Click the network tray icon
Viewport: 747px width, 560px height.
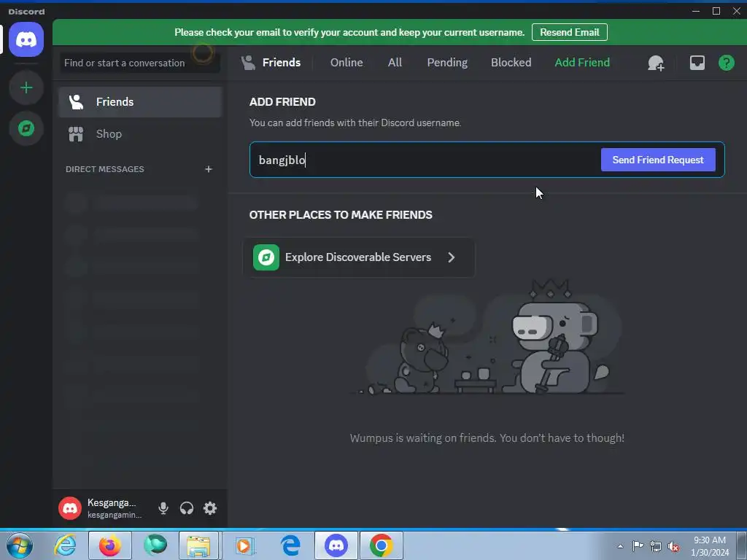[x=656, y=546]
